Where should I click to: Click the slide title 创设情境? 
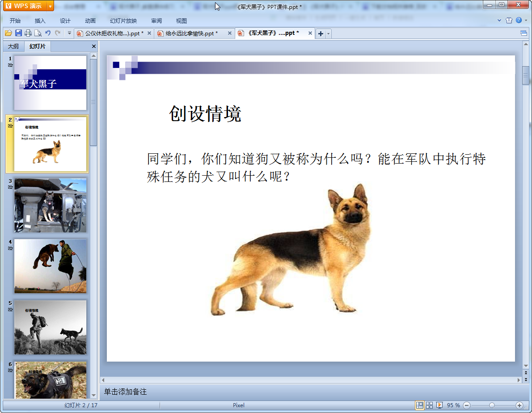pos(205,114)
